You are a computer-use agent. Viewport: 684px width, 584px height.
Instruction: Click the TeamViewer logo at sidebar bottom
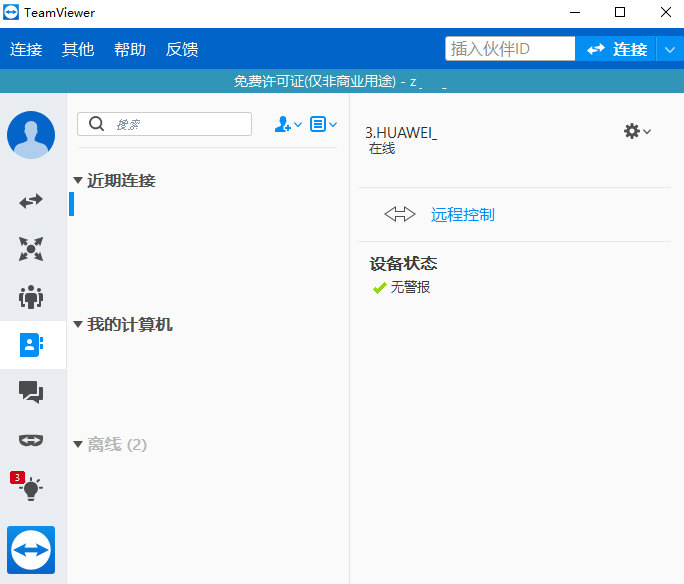(31, 550)
